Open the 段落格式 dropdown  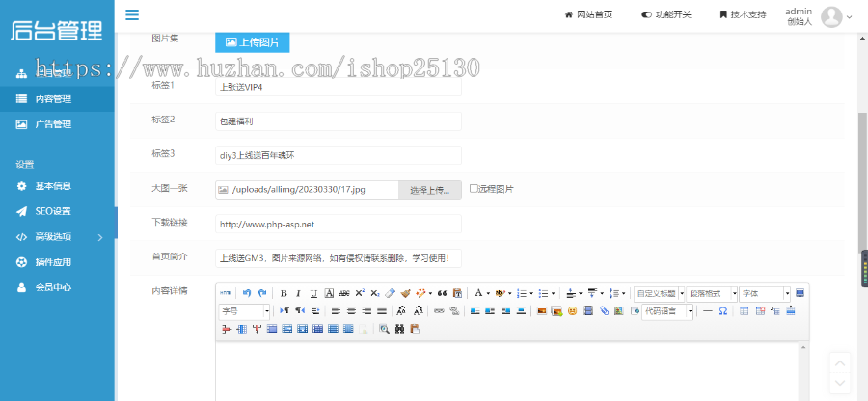[x=712, y=294]
